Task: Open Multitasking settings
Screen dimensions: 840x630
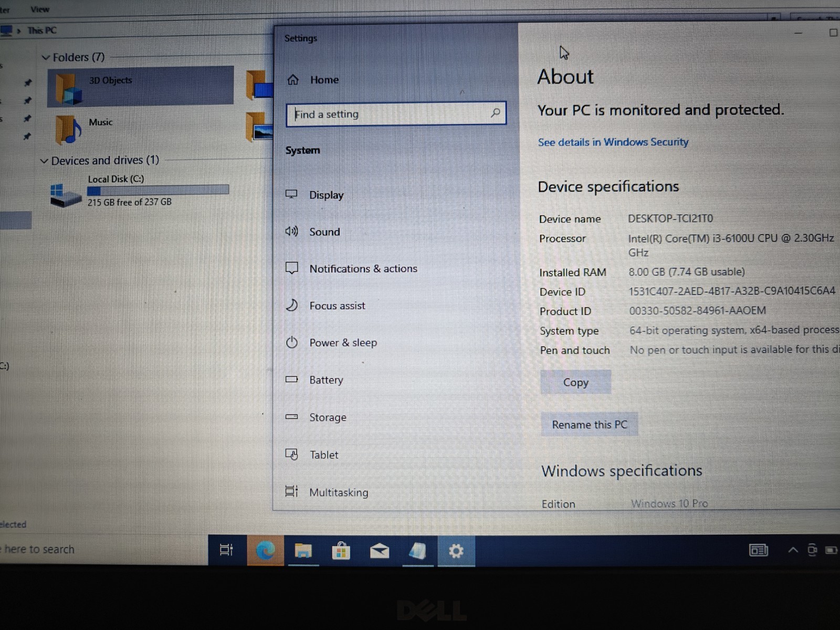Action: click(339, 492)
